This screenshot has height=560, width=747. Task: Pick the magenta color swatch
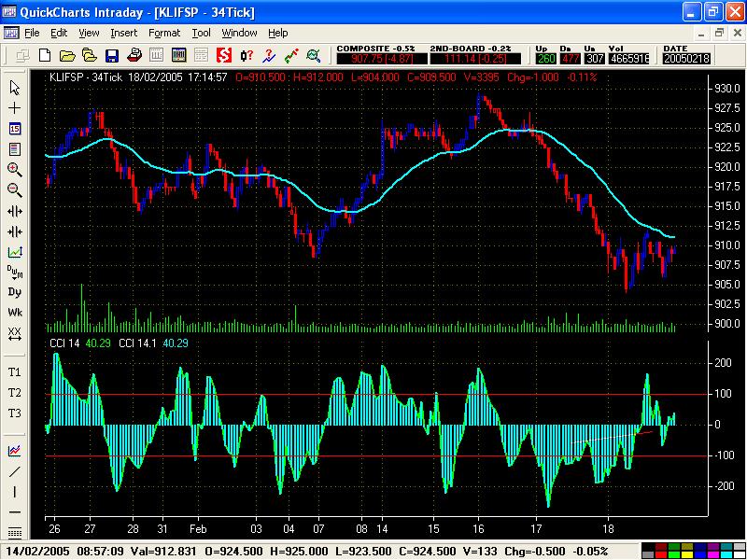(713, 554)
